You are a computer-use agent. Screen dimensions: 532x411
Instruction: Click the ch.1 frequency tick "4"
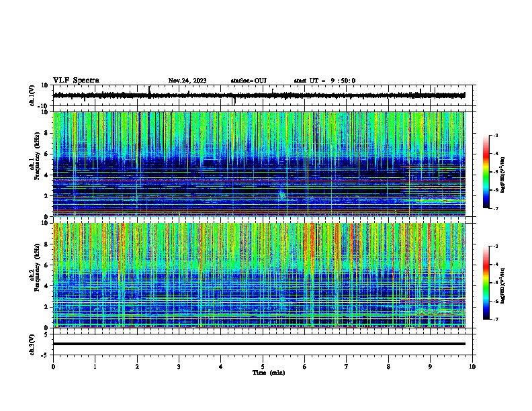coord(46,175)
